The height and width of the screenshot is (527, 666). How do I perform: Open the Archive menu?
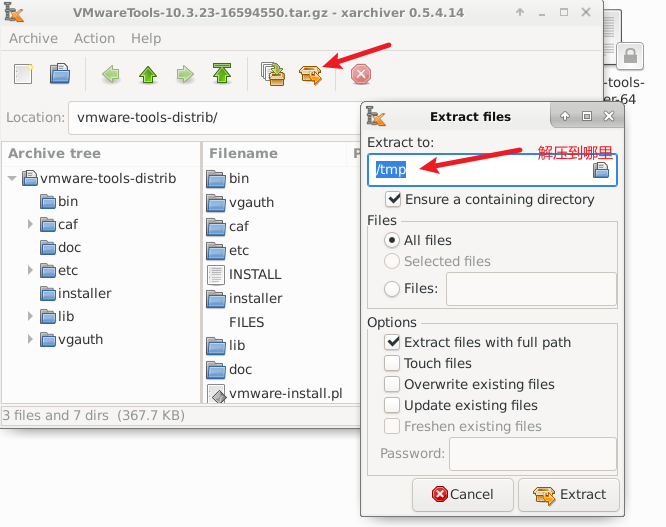pos(33,38)
